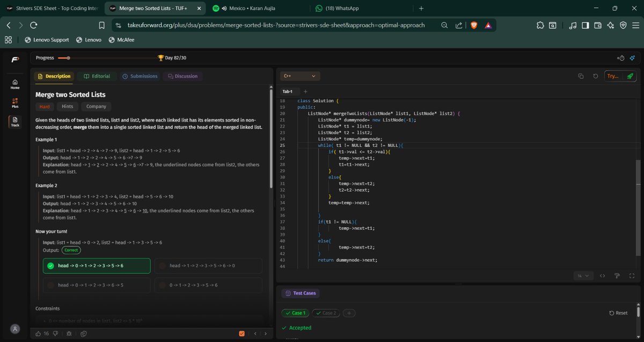Click the Try... run button
This screenshot has height=342, width=644.
(x=612, y=76)
